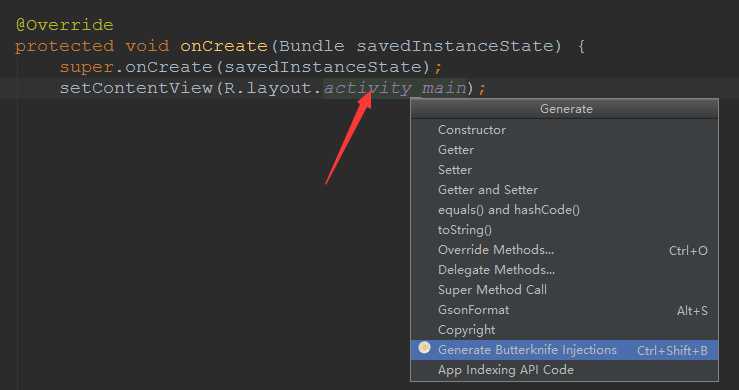Click the setContentView method call

point(136,88)
